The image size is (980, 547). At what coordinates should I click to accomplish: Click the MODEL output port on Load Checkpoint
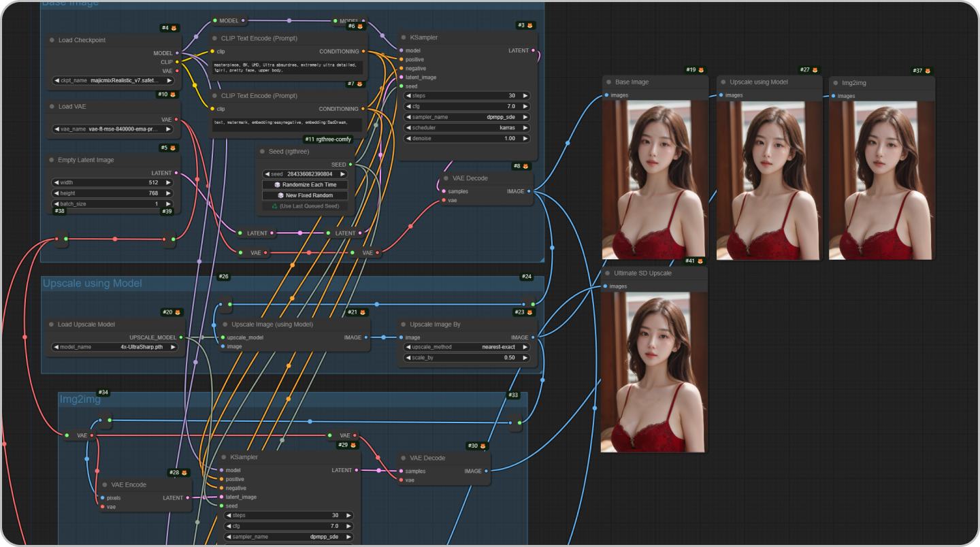click(x=178, y=53)
